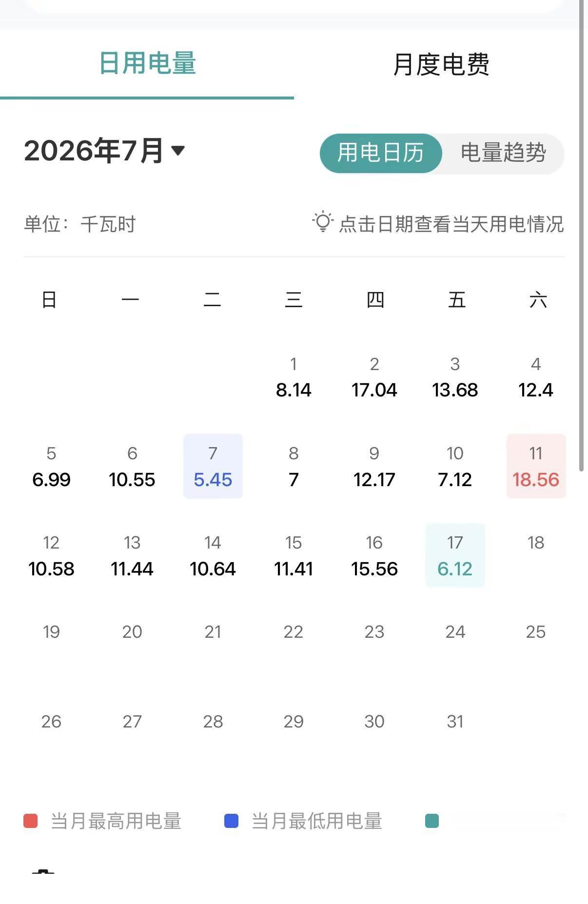Click the 2026年7月 month title

[x=94, y=151]
